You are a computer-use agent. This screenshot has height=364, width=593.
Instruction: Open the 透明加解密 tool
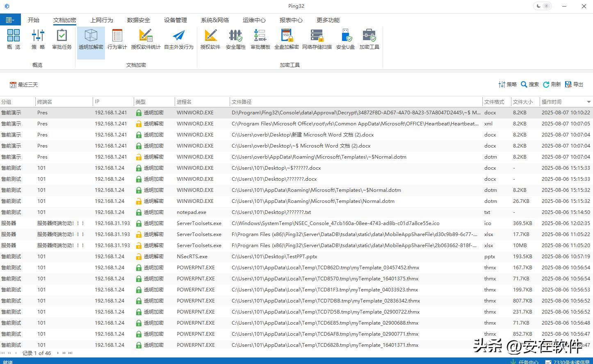coord(91,40)
